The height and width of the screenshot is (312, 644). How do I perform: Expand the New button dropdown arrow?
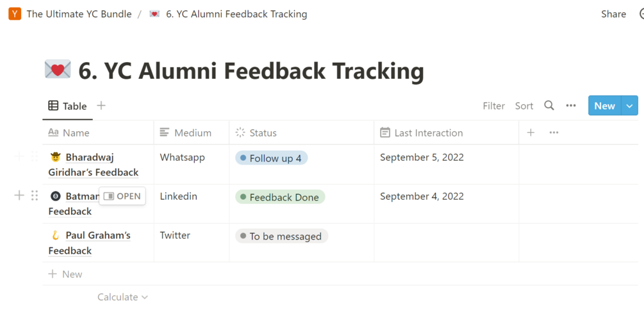pos(630,106)
